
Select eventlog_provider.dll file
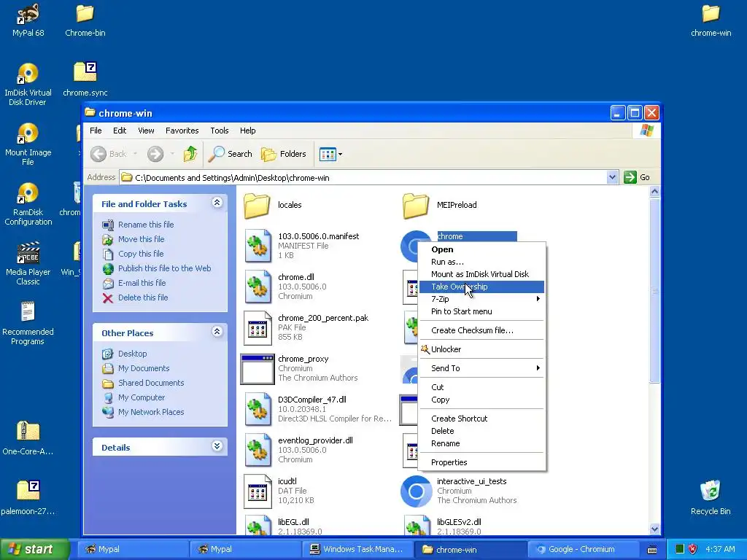(x=298, y=451)
